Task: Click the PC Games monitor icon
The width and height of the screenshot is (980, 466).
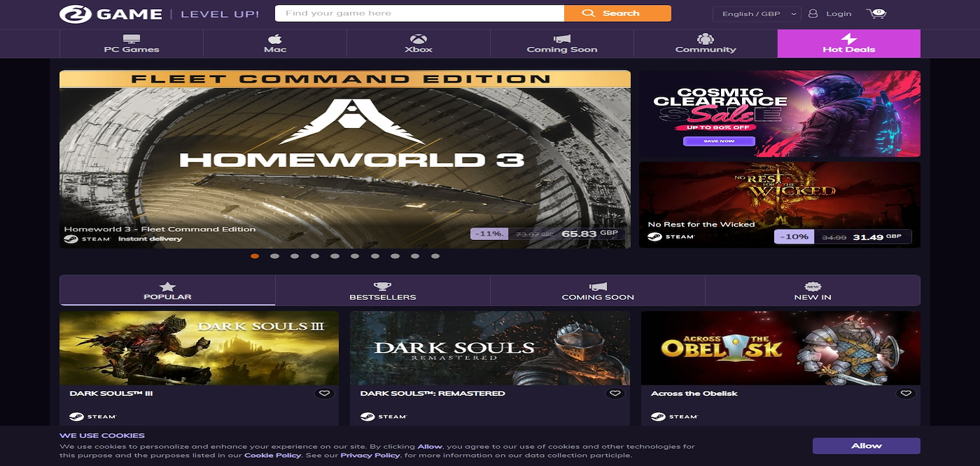Action: pos(132,38)
